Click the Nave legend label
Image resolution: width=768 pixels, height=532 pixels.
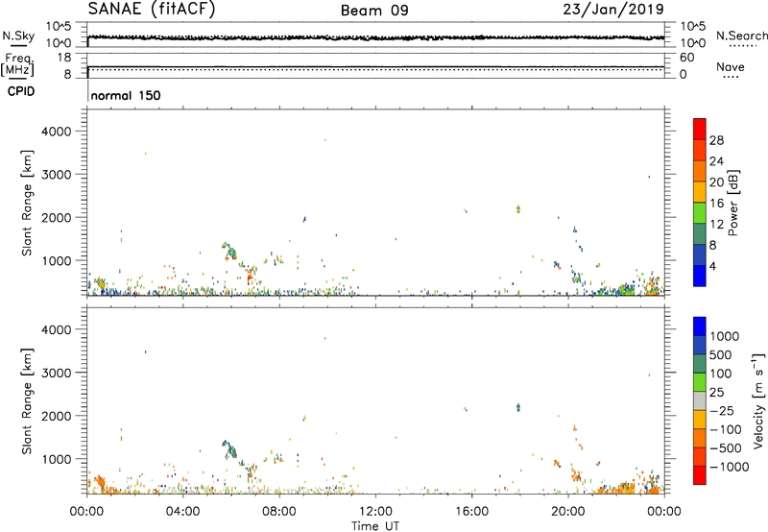point(730,67)
